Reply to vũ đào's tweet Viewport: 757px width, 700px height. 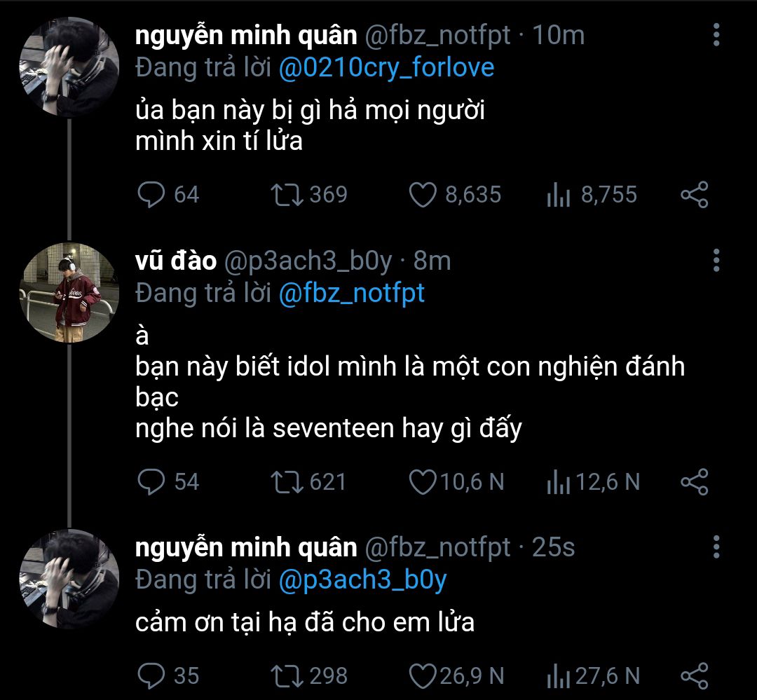(x=151, y=481)
